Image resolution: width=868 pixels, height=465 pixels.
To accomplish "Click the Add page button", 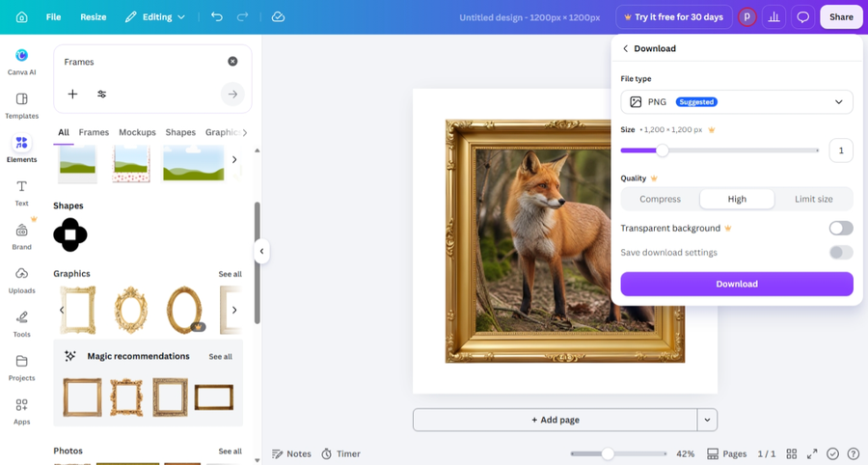I will 556,421.
